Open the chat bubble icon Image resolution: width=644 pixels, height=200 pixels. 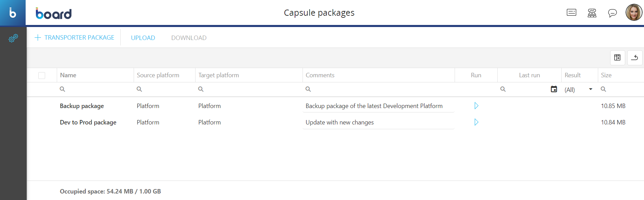[612, 13]
